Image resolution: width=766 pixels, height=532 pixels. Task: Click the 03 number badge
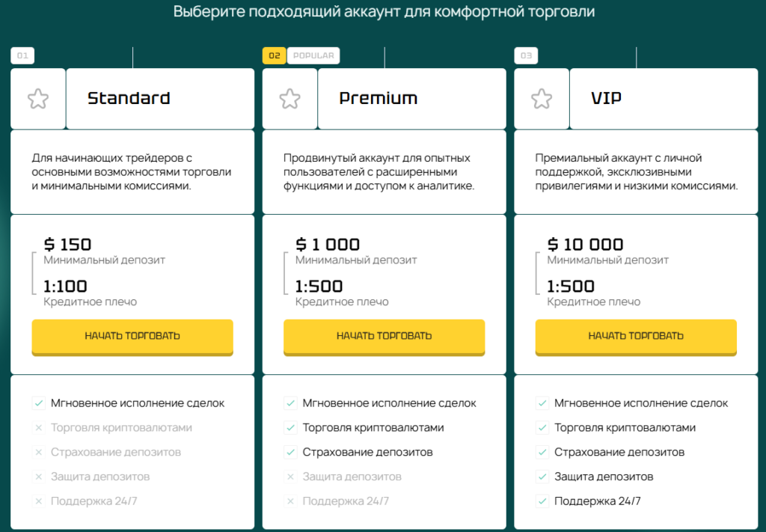click(526, 55)
